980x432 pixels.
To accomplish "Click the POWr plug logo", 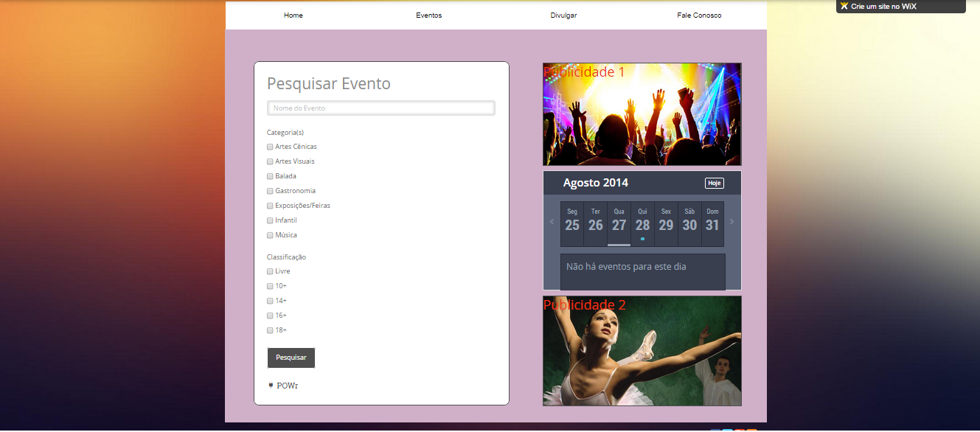I will click(x=271, y=386).
